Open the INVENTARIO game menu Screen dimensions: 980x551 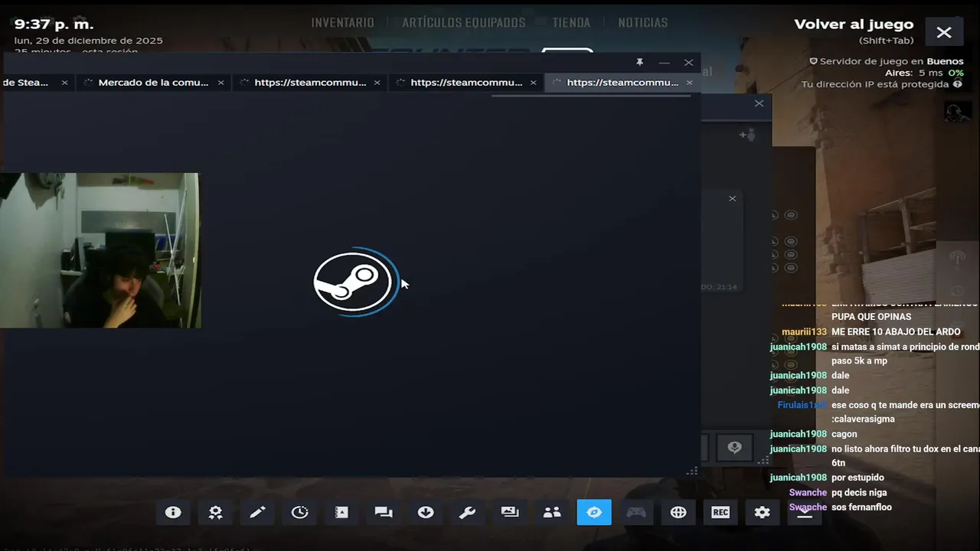[x=342, y=23]
